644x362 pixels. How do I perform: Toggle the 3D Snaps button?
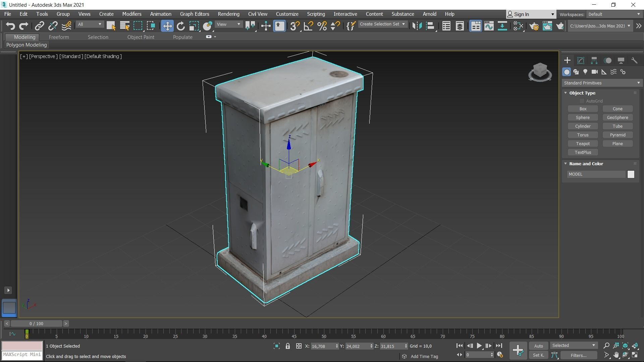click(x=295, y=26)
